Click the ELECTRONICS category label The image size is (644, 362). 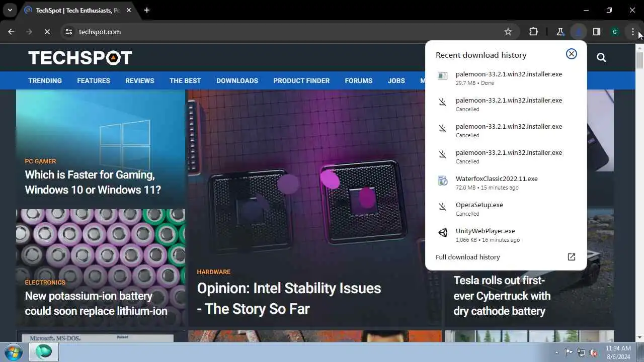point(45,283)
